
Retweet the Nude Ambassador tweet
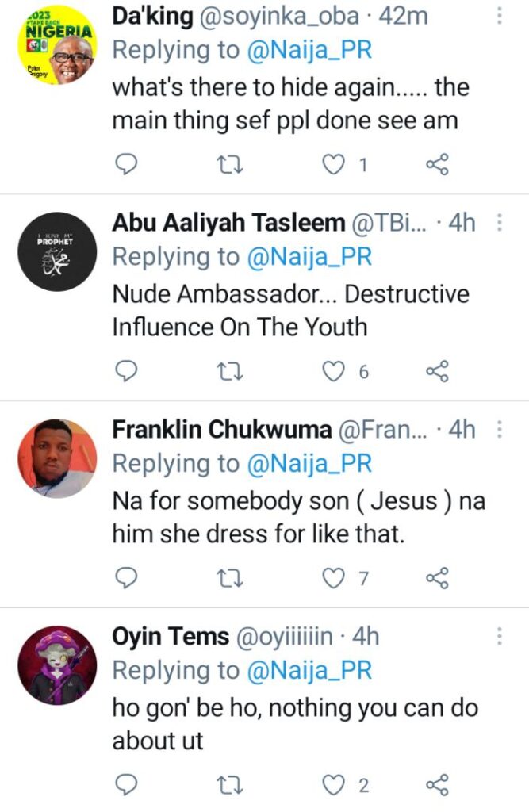231,370
